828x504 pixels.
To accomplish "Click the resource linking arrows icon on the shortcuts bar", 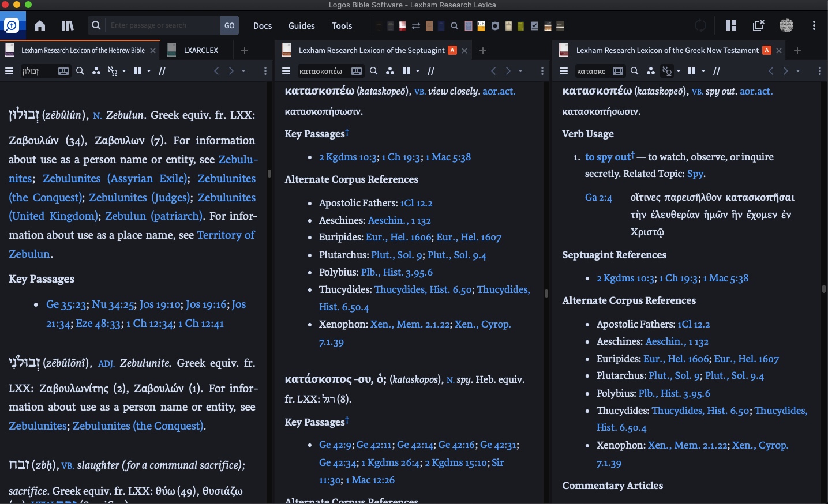I will [415, 25].
